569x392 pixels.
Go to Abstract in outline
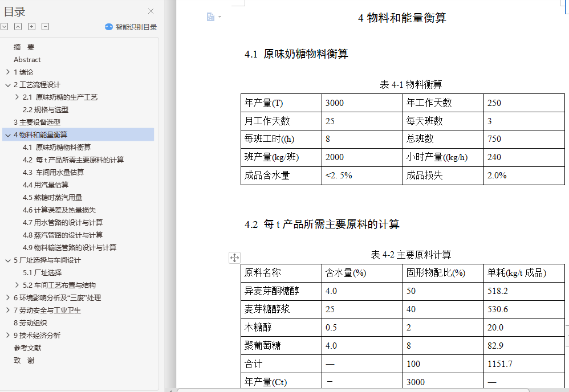coord(27,59)
